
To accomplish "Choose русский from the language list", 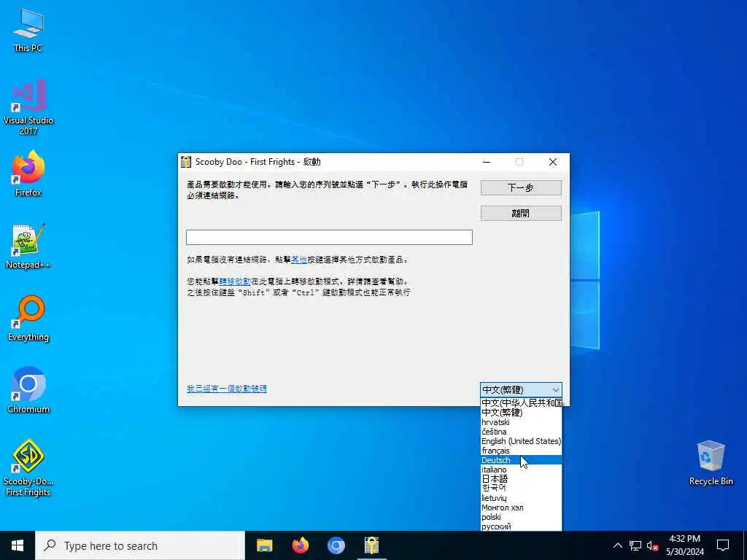I will tap(521, 526).
